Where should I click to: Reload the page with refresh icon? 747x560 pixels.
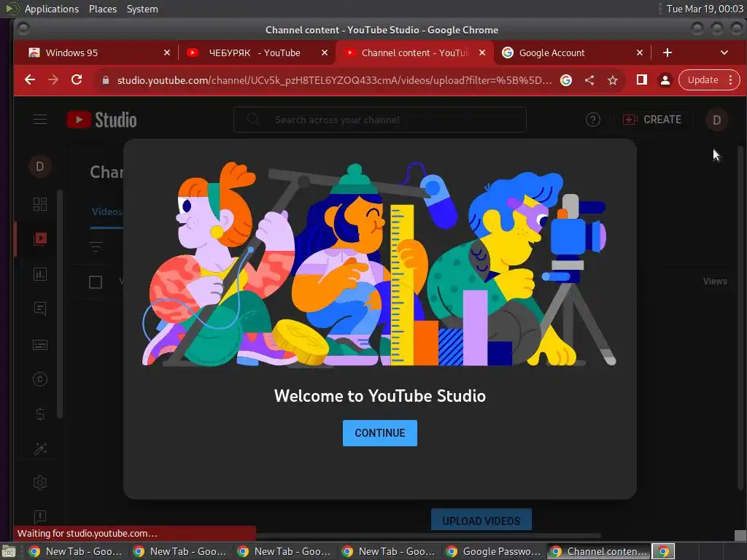pyautogui.click(x=76, y=80)
